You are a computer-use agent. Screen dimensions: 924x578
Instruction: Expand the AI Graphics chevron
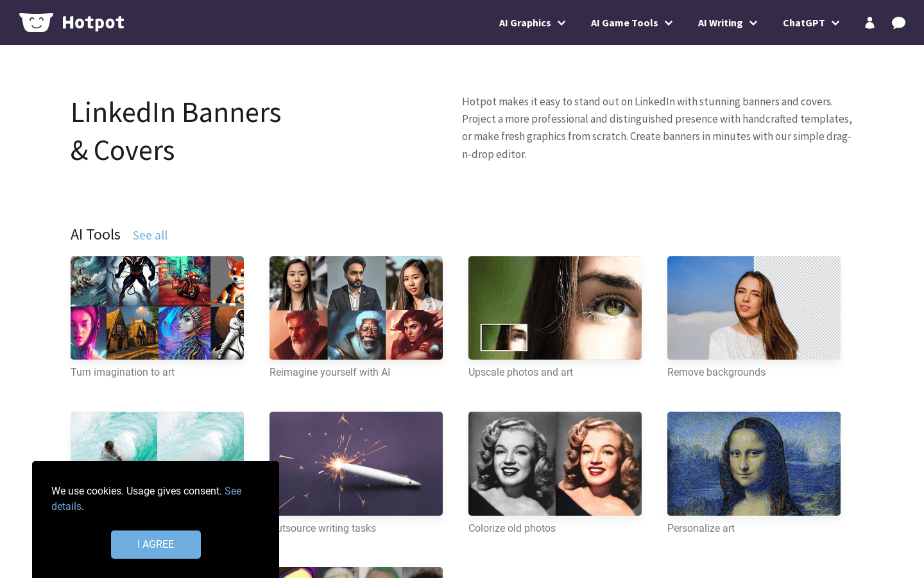[x=561, y=23]
